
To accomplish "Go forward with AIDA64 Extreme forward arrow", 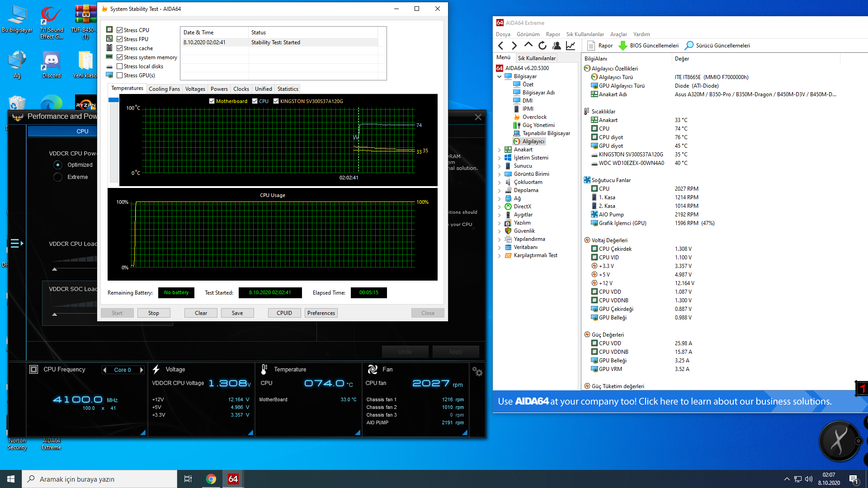I will (x=514, y=46).
